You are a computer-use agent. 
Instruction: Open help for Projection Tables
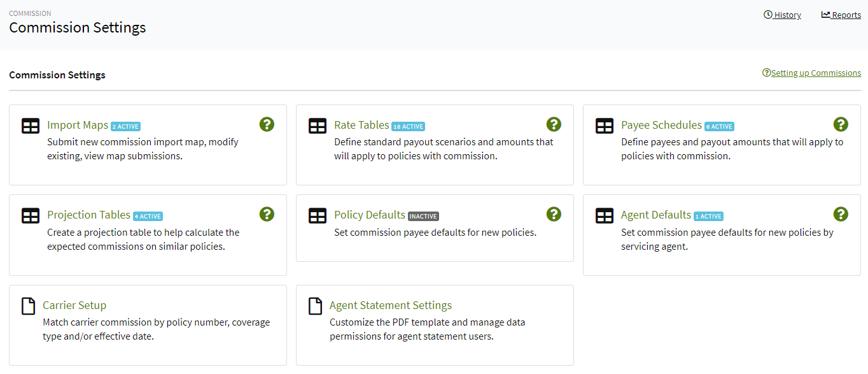[267, 214]
